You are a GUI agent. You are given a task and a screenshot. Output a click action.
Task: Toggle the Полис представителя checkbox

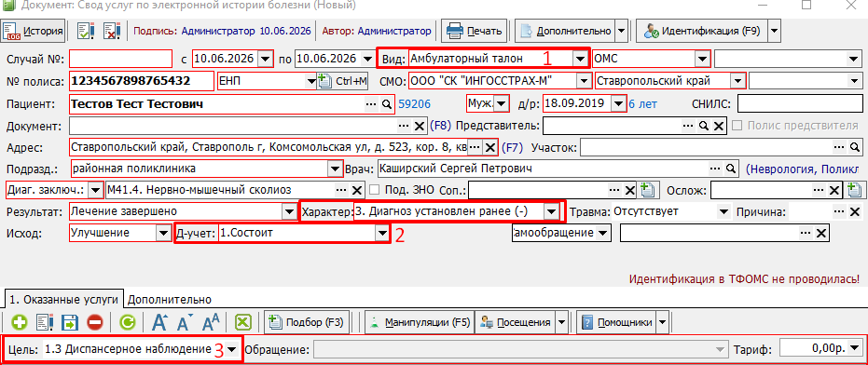[x=737, y=126]
